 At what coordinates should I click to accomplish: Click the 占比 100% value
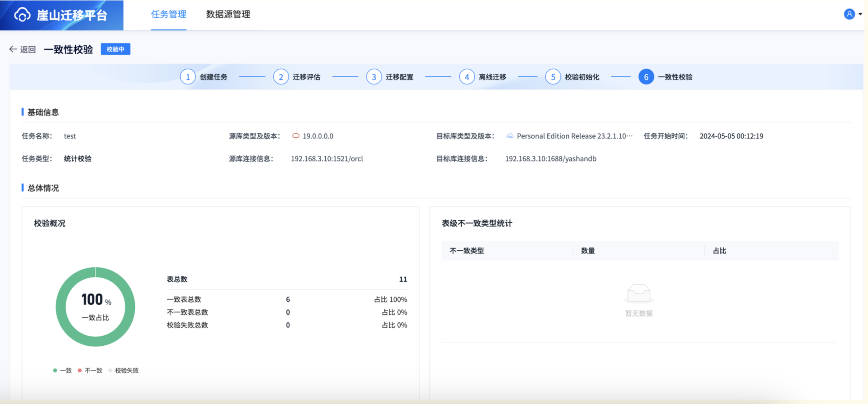point(391,299)
